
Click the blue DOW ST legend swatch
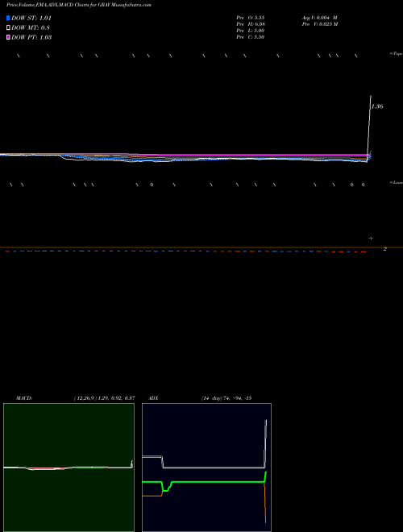click(x=8, y=18)
